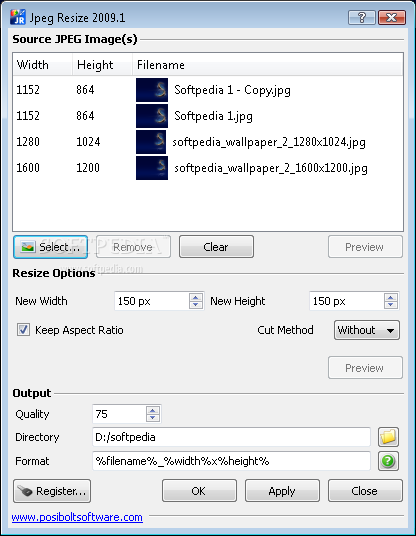This screenshot has height=536, width=416.
Task: Confirm with the OK button
Action: (199, 491)
